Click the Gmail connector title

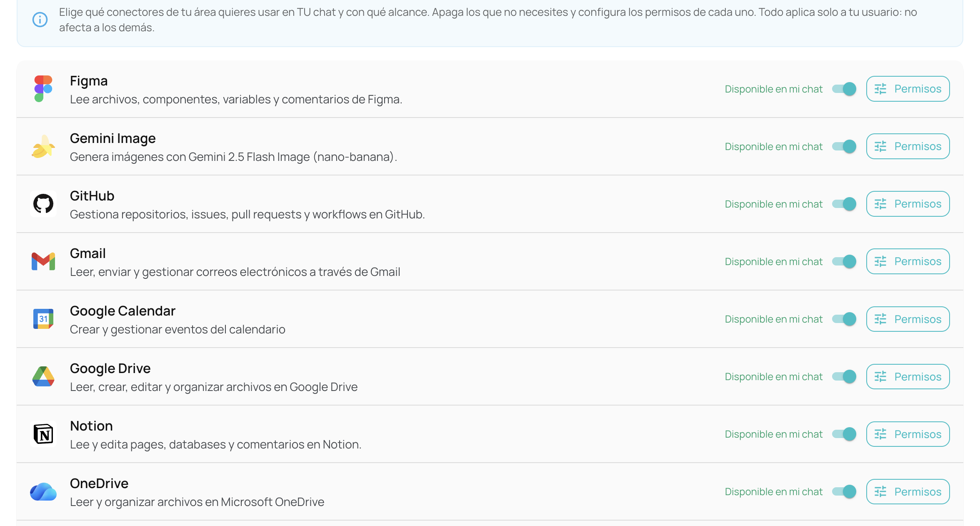tap(87, 253)
